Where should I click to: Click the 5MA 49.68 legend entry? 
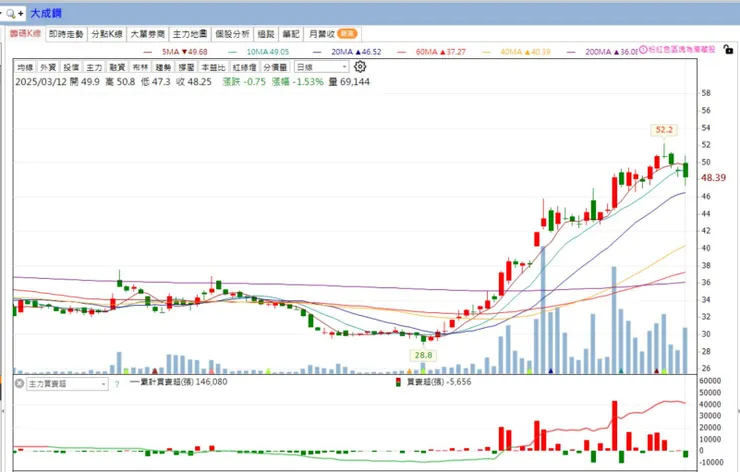coord(177,52)
